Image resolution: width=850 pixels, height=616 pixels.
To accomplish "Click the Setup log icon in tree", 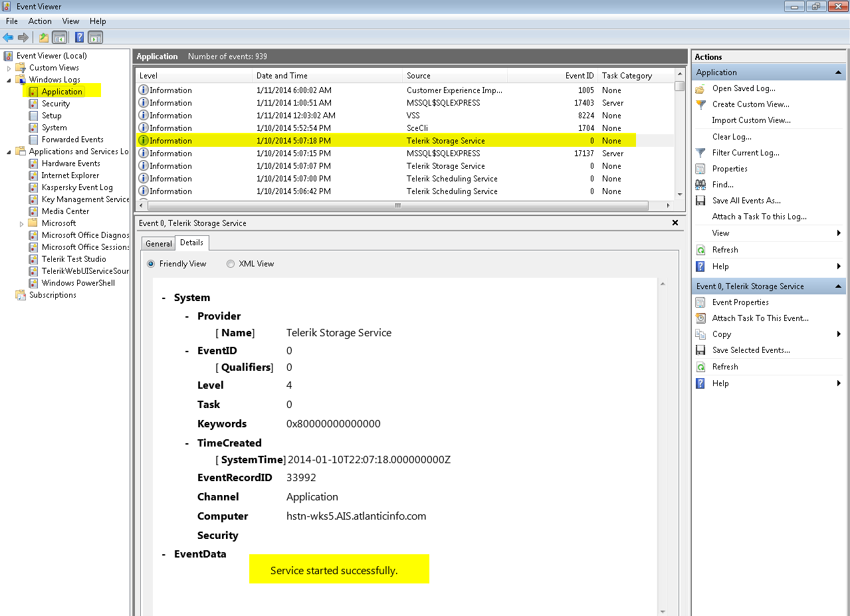I will [x=34, y=116].
